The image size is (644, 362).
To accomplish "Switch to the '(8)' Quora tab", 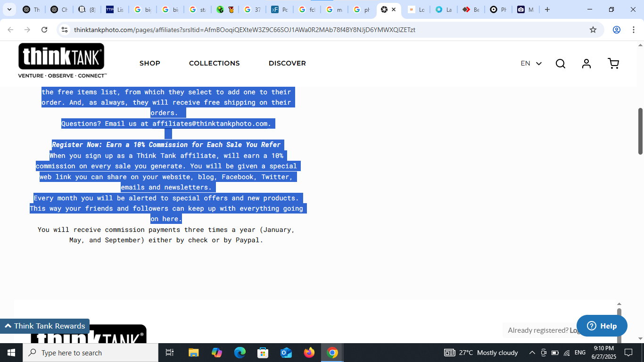I will [x=87, y=9].
